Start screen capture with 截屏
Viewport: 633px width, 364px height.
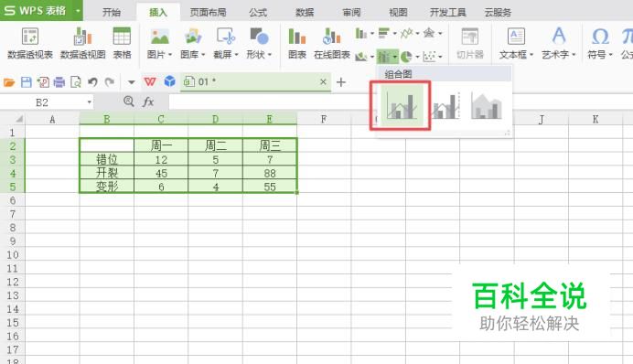point(226,37)
